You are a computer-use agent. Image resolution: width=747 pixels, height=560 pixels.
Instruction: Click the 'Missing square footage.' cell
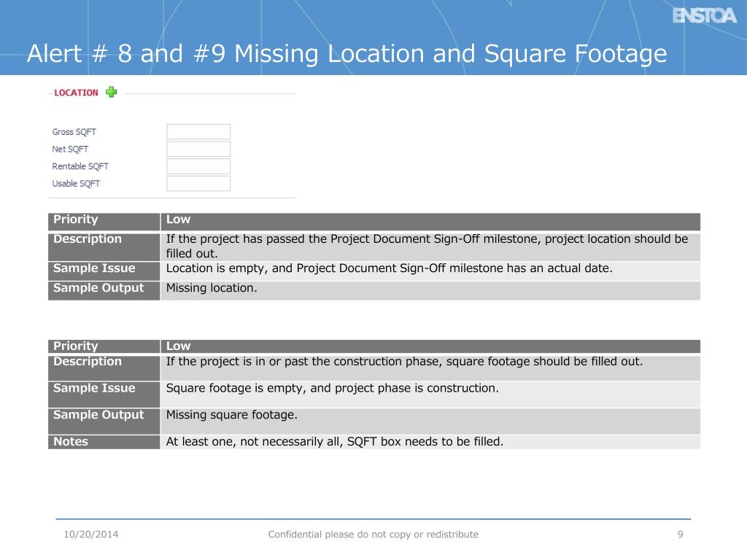(x=430, y=421)
